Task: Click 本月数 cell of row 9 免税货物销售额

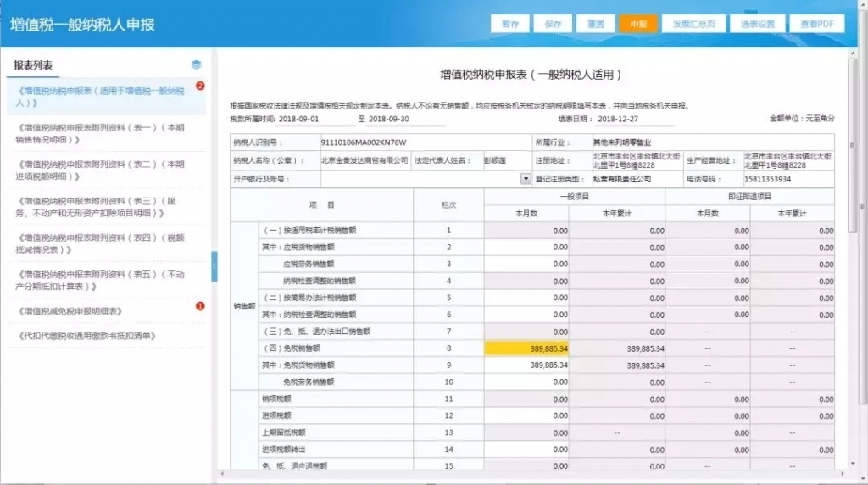Action: (x=526, y=365)
